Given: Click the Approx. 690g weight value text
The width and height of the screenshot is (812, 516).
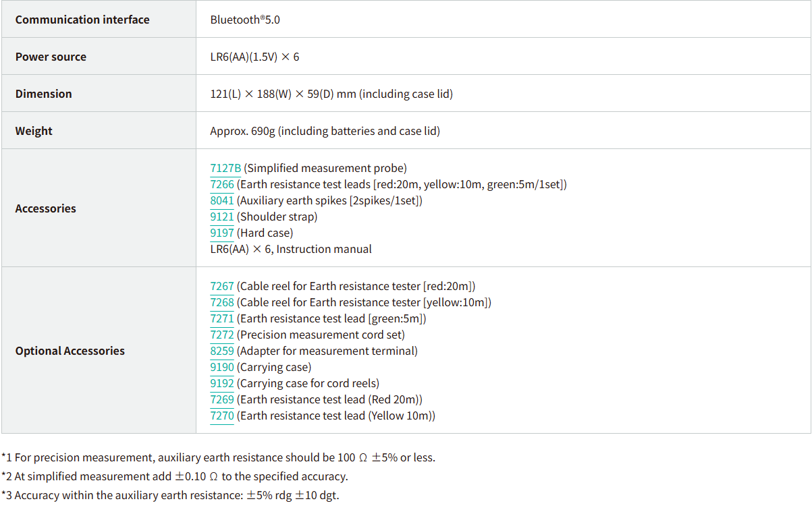Looking at the screenshot, I should coord(325,131).
